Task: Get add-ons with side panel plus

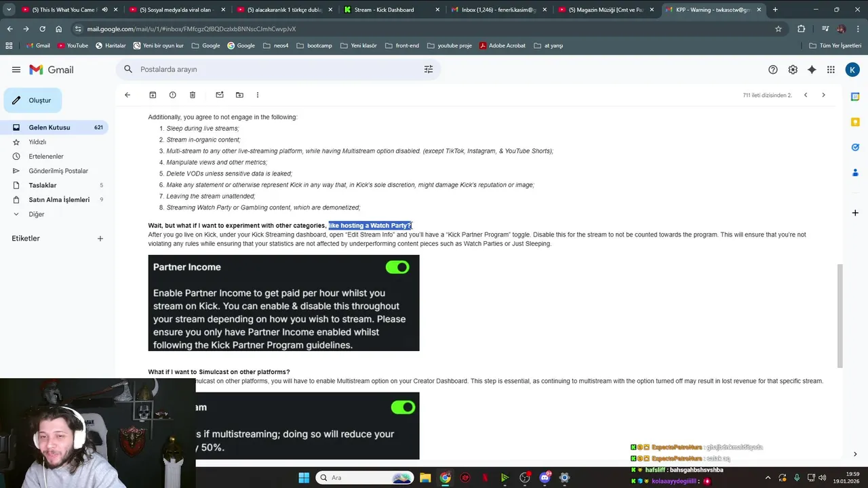Action: tap(855, 213)
